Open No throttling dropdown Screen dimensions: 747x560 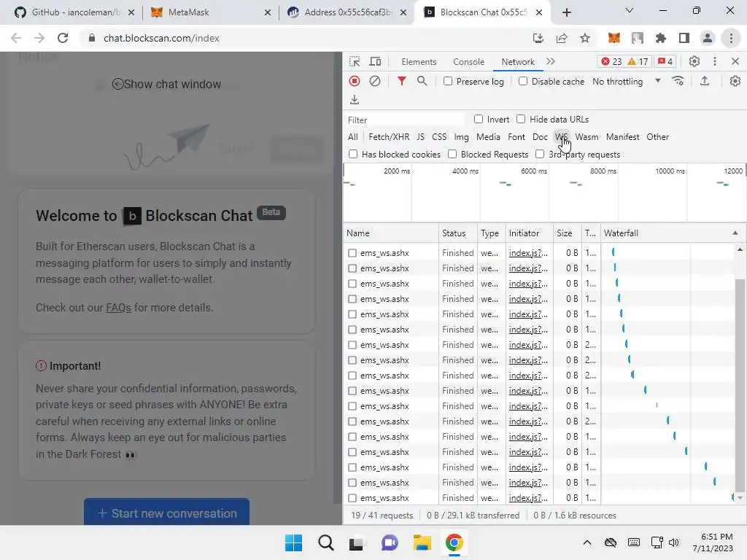click(627, 81)
